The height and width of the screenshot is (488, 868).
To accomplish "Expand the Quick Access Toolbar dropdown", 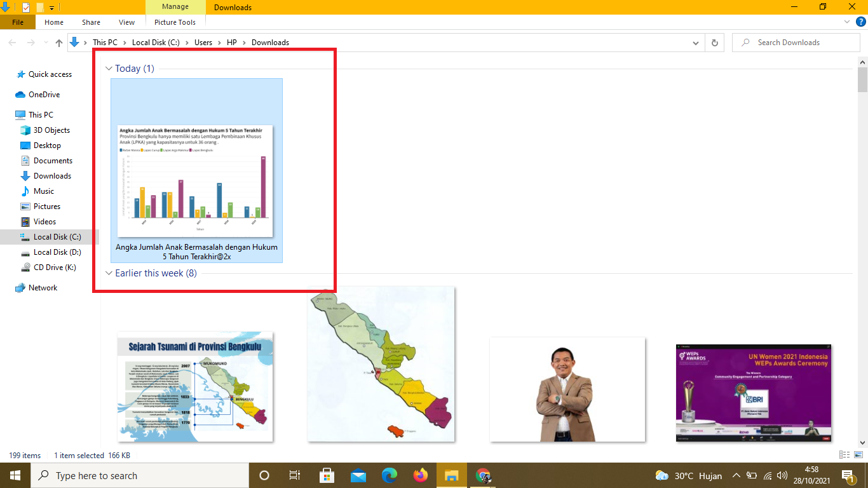I will tap(52, 8).
